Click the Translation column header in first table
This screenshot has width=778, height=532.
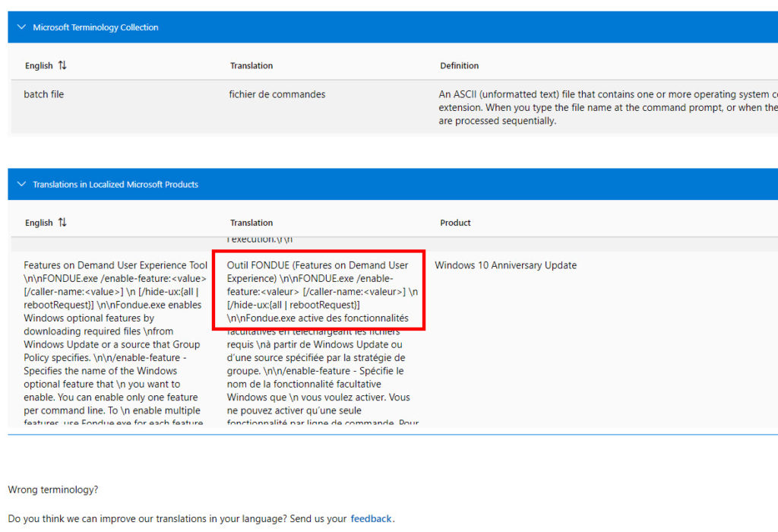[251, 66]
